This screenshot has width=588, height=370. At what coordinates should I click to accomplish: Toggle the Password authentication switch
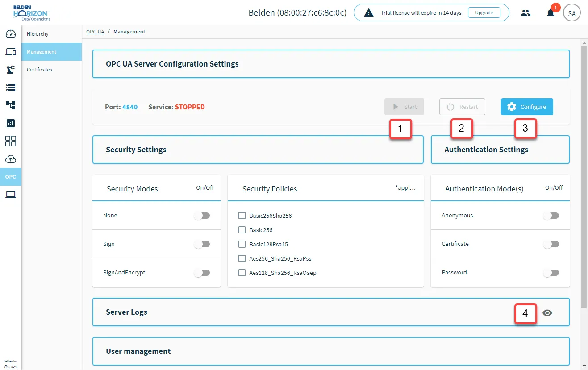[x=551, y=273]
